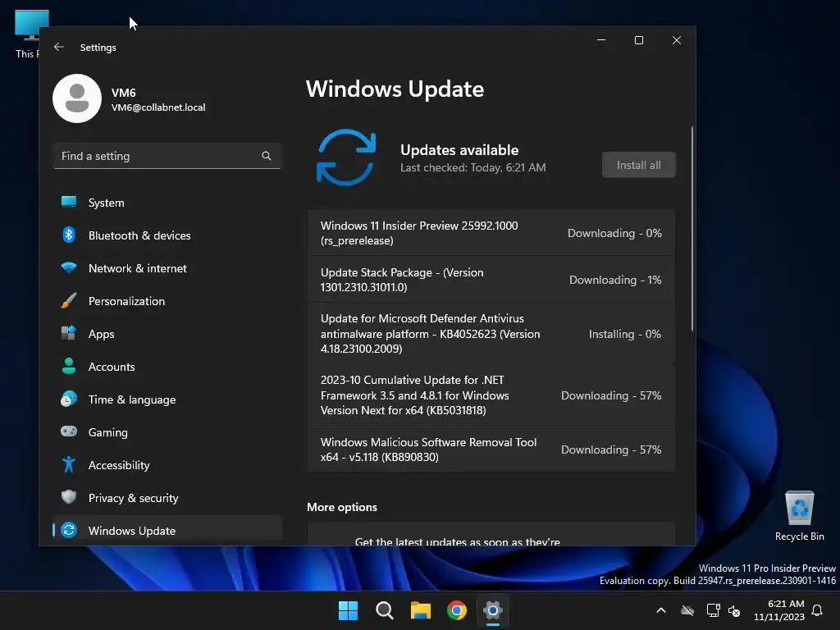Click the Install all button

pyautogui.click(x=638, y=165)
